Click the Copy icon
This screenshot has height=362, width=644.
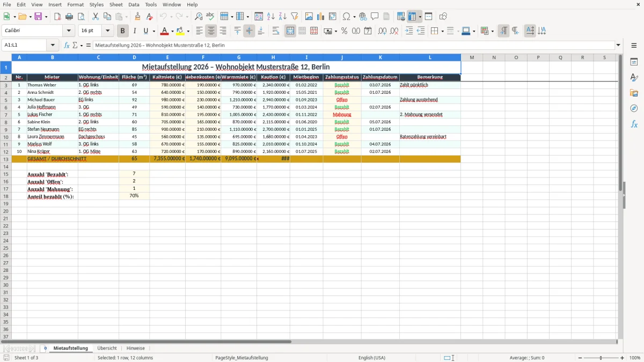click(x=107, y=17)
